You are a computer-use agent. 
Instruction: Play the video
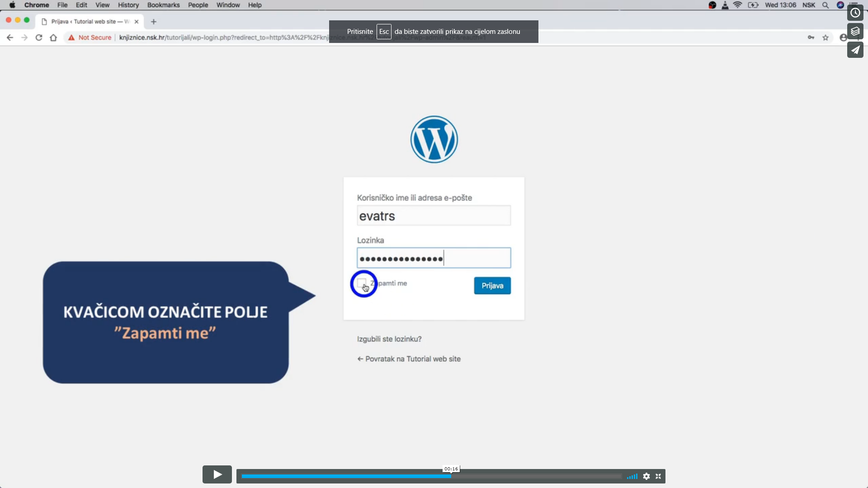pos(217,474)
